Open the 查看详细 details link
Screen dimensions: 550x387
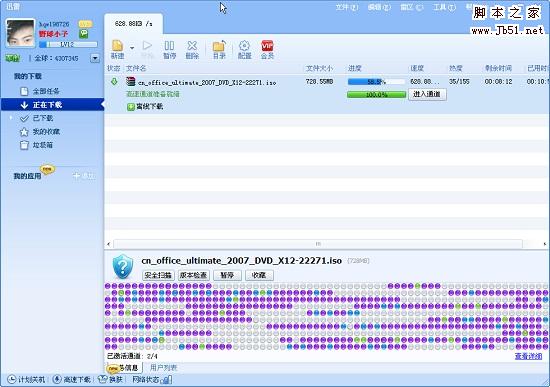[528, 356]
